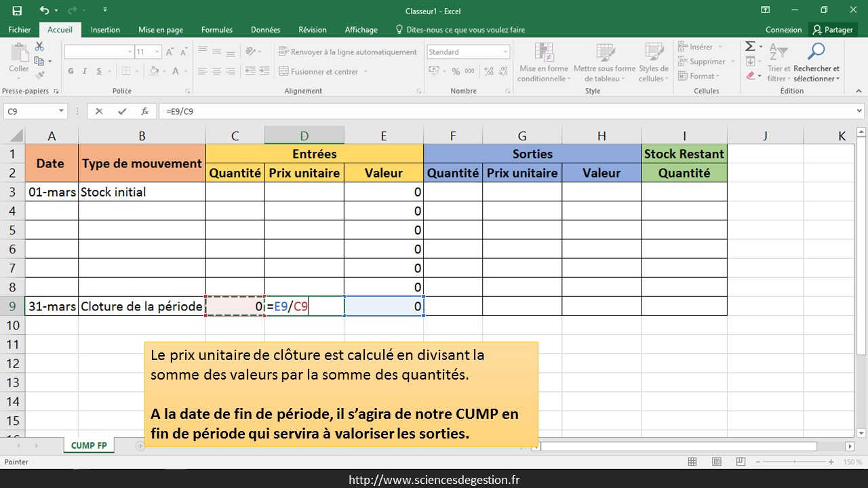868x488 pixels.
Task: Open the Formules ribbon tab
Action: pyautogui.click(x=217, y=30)
